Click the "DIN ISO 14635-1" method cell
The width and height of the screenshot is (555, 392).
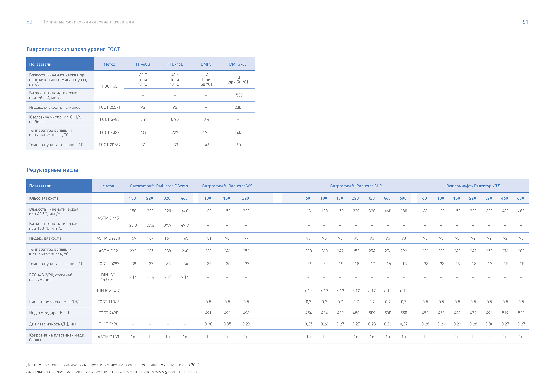tap(108, 277)
